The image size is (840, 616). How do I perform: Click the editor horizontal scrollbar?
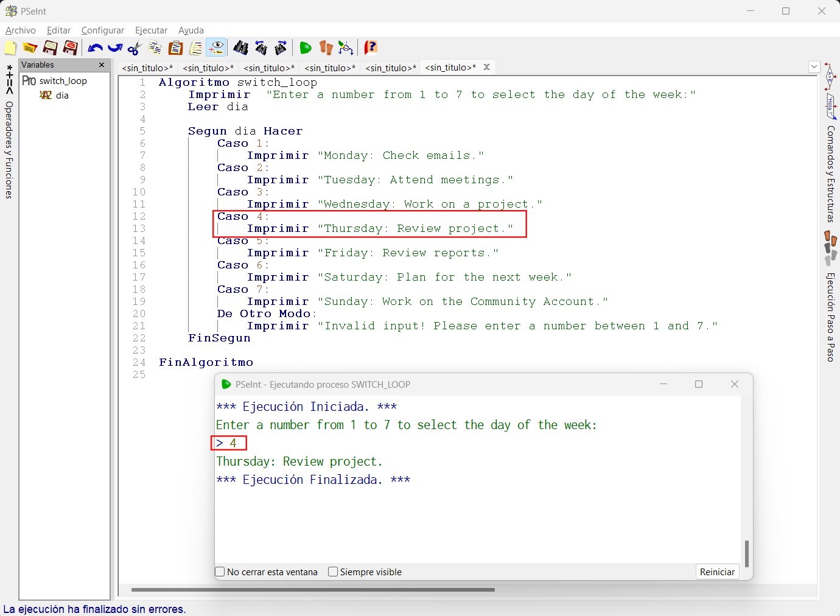[x=313, y=589]
